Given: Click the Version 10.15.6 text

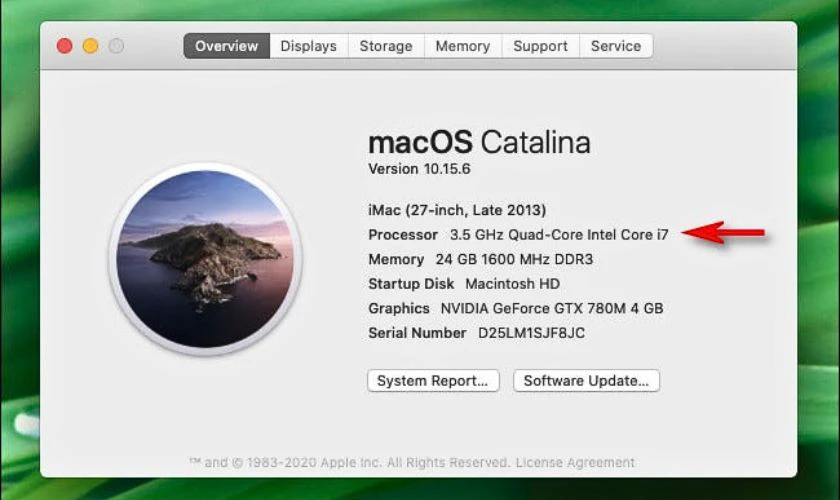Looking at the screenshot, I should pos(419,169).
